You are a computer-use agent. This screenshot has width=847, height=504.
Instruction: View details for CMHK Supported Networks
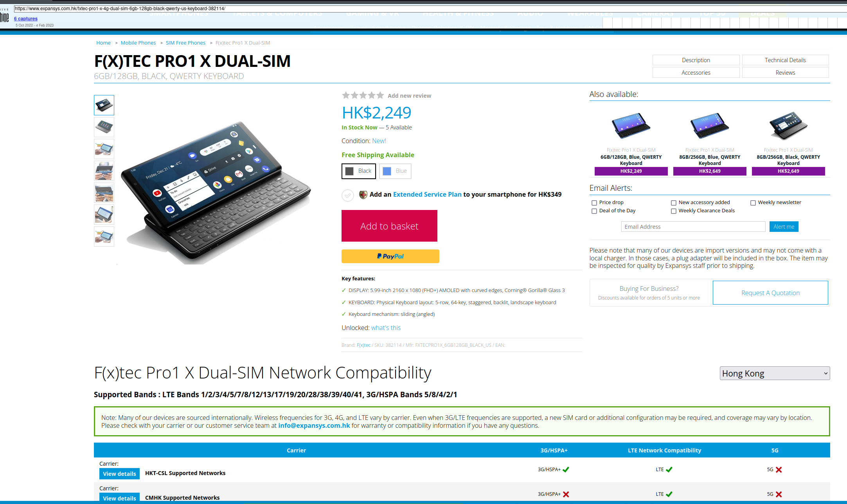(x=119, y=498)
